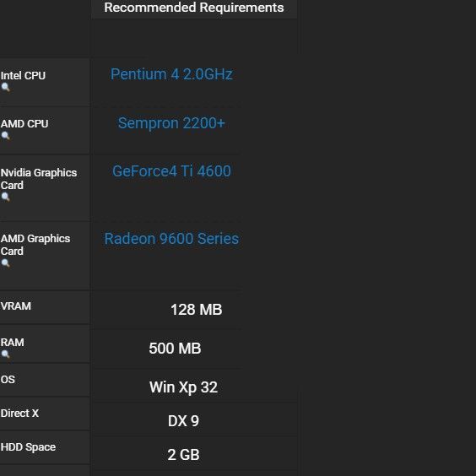Select the Recommended Requirements header
The width and height of the screenshot is (476, 476).
click(x=194, y=8)
